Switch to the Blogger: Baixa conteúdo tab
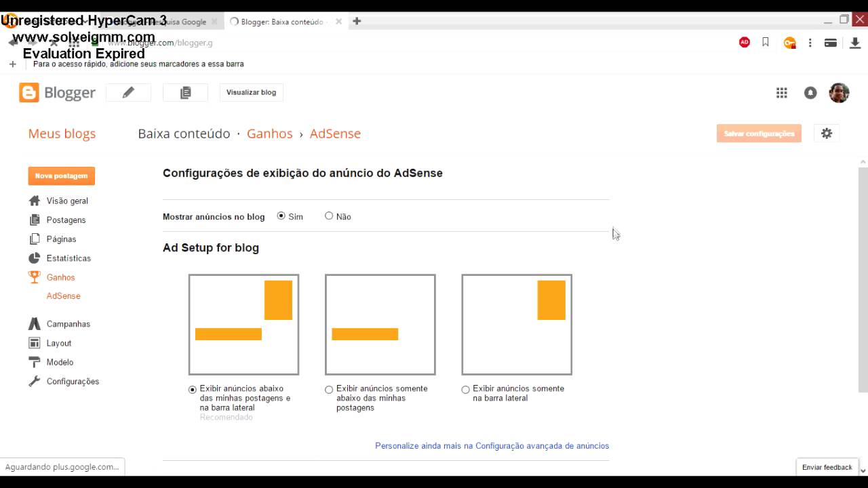Viewport: 868px width, 488px height. coord(282,22)
